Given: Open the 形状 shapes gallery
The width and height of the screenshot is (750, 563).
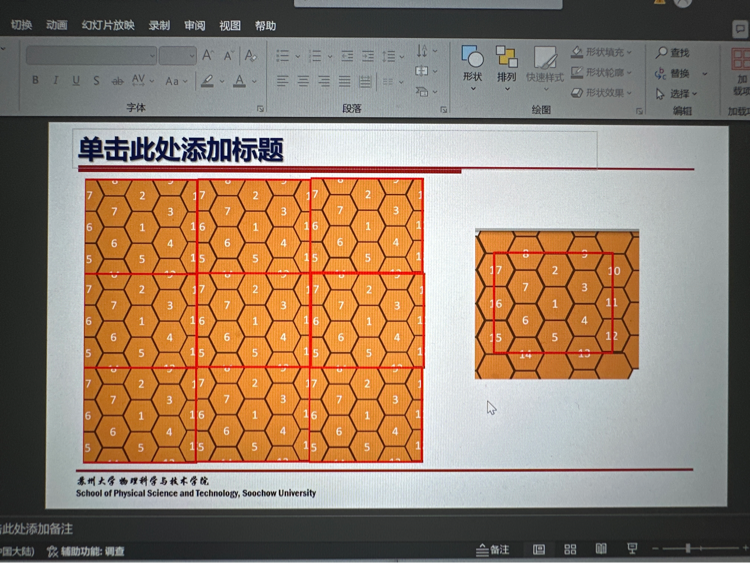Looking at the screenshot, I should pos(472,60).
